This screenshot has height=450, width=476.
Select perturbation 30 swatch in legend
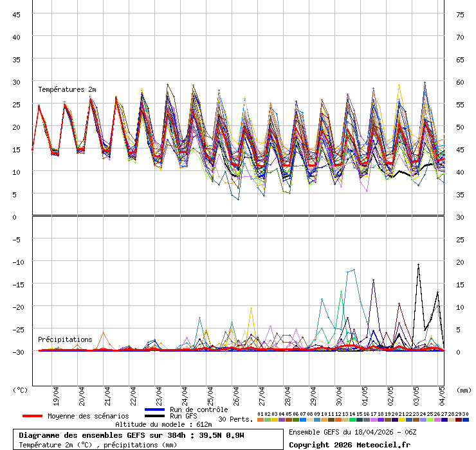click(466, 420)
